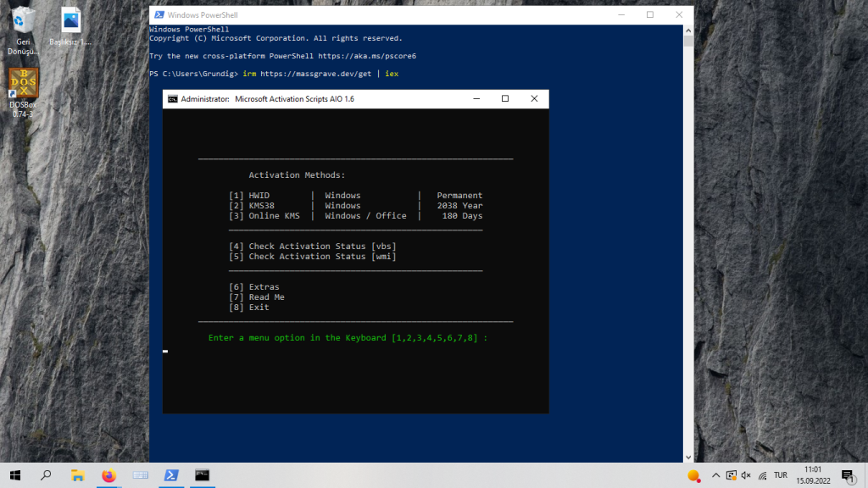Open the touch keyboard taskbar icon
This screenshot has height=488, width=868.
(140, 475)
